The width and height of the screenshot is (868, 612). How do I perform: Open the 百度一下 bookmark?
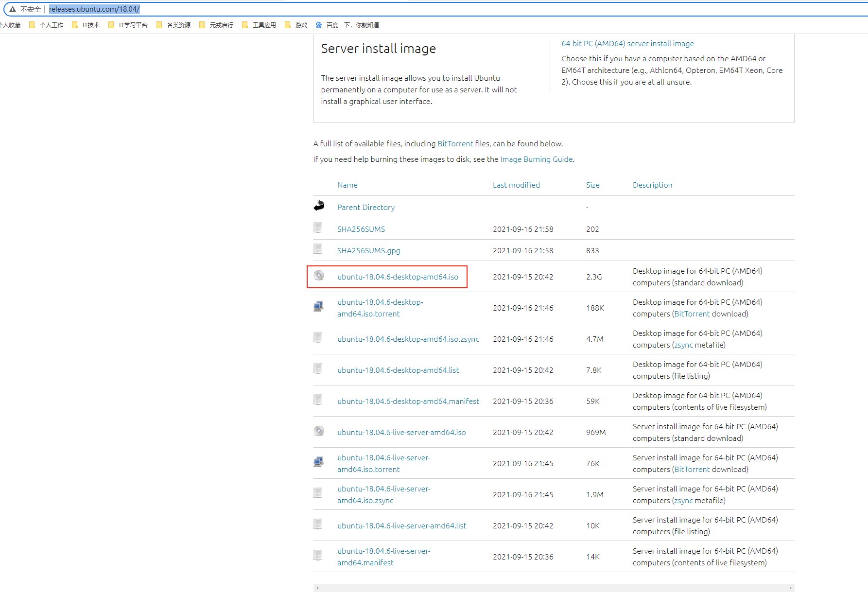347,25
